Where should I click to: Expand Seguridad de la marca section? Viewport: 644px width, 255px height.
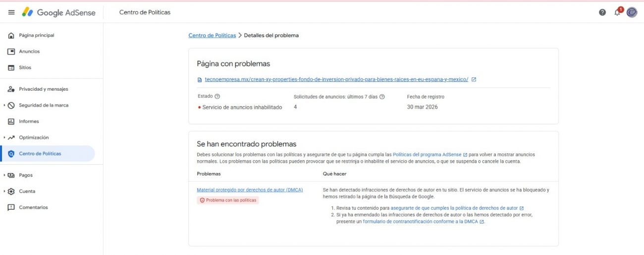(x=4, y=105)
